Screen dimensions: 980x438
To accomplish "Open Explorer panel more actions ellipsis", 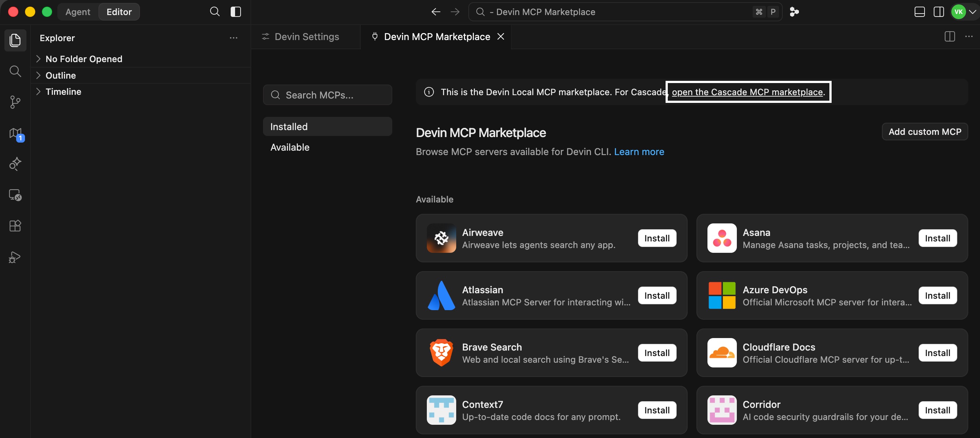I will pos(234,38).
